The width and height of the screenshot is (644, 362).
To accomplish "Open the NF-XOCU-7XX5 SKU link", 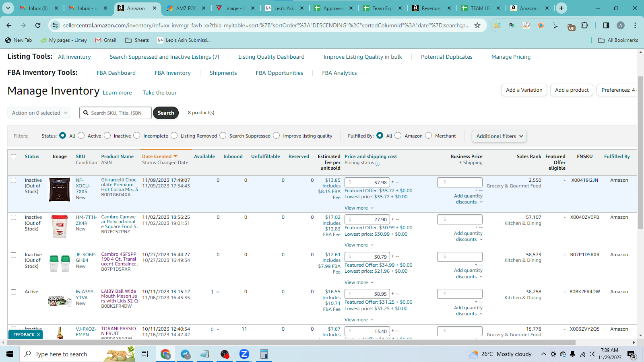I will coord(83,186).
